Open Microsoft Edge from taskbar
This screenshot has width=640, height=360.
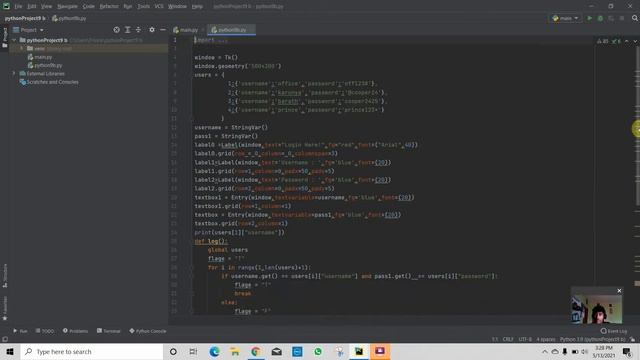pos(214,351)
